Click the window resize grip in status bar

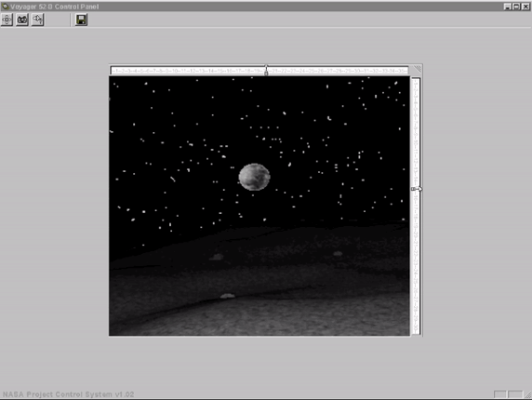[527, 395]
